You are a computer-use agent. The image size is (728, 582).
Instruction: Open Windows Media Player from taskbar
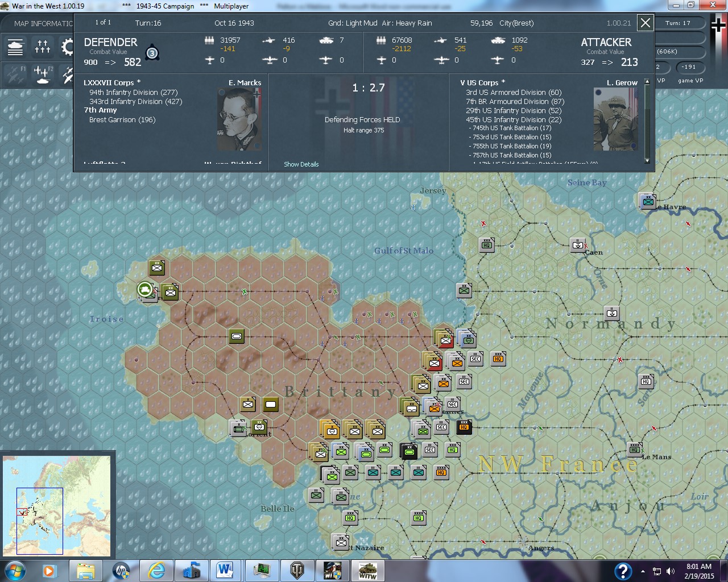(49, 571)
